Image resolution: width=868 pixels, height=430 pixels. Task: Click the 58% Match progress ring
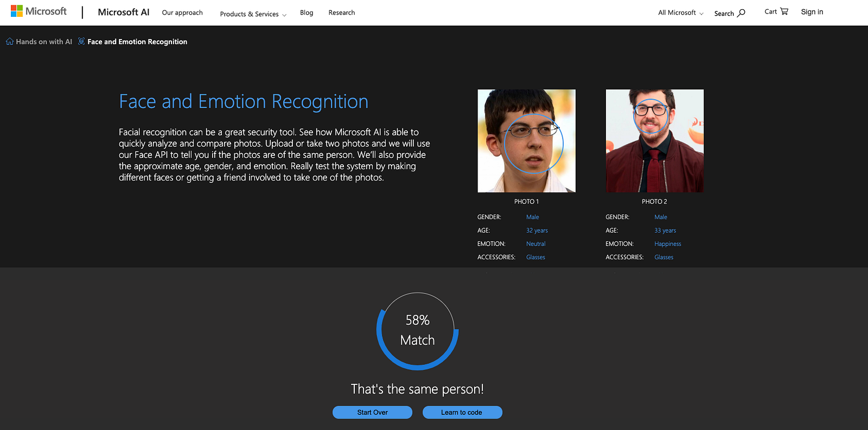coord(418,331)
